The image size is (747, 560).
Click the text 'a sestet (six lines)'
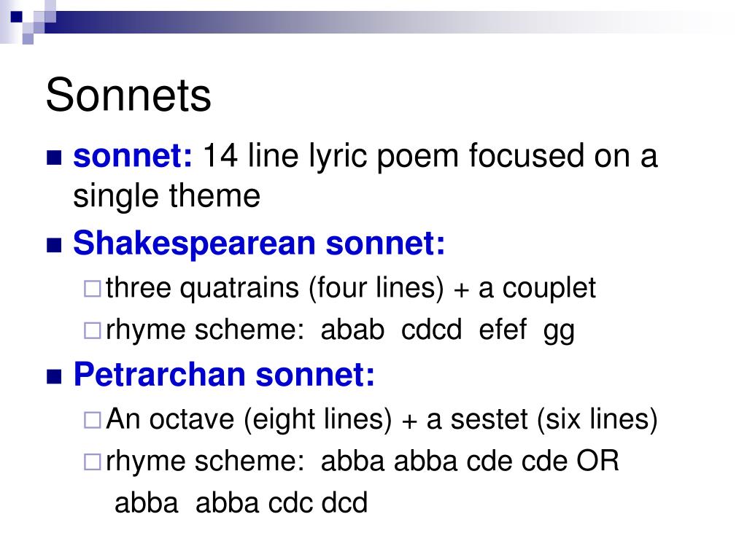(x=542, y=419)
